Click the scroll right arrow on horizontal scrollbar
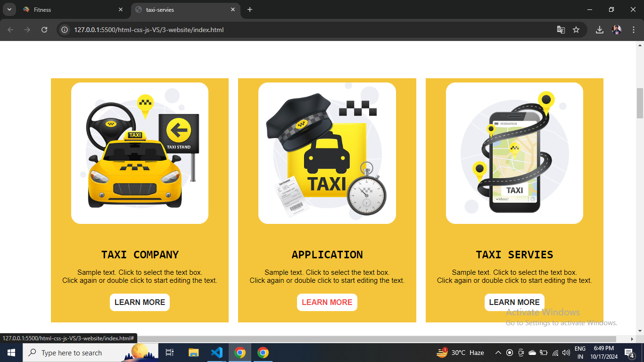Image resolution: width=644 pixels, height=362 pixels. click(632, 339)
